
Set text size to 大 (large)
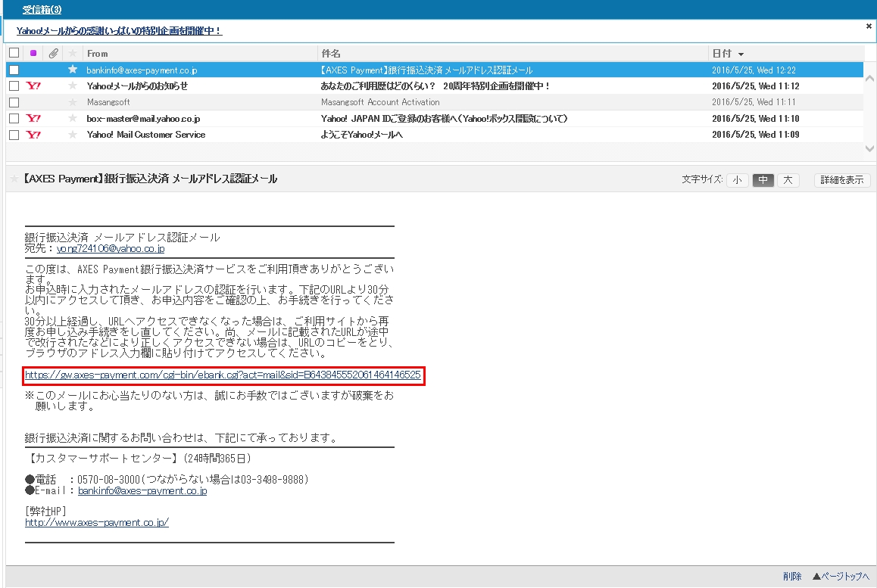tap(788, 180)
